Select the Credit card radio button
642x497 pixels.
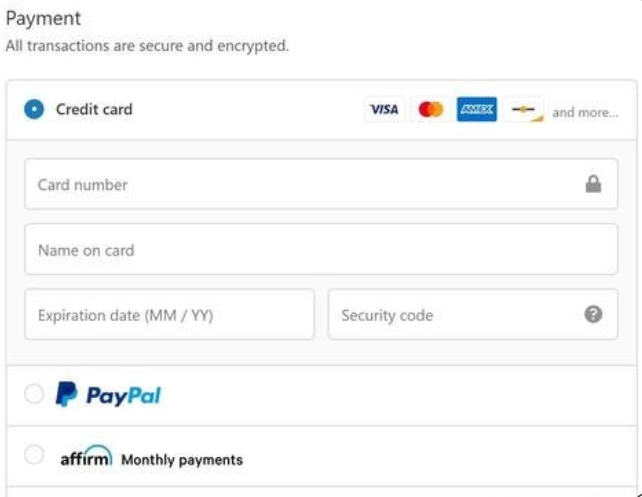pos(34,109)
